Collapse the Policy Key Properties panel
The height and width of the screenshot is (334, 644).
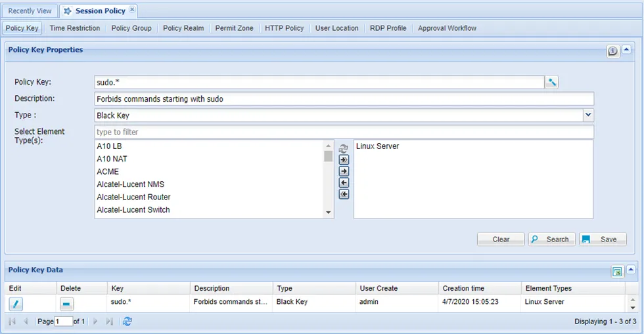[x=626, y=50]
